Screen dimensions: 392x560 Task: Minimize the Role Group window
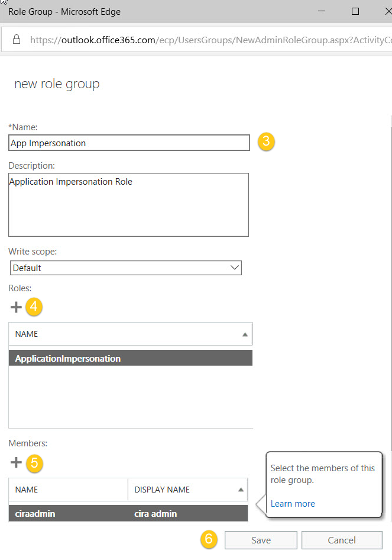point(322,11)
